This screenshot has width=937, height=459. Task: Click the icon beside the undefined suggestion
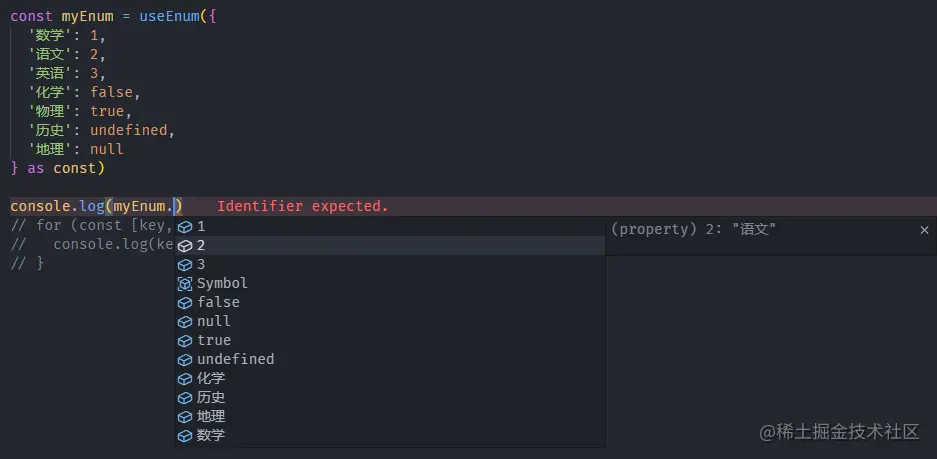click(185, 360)
